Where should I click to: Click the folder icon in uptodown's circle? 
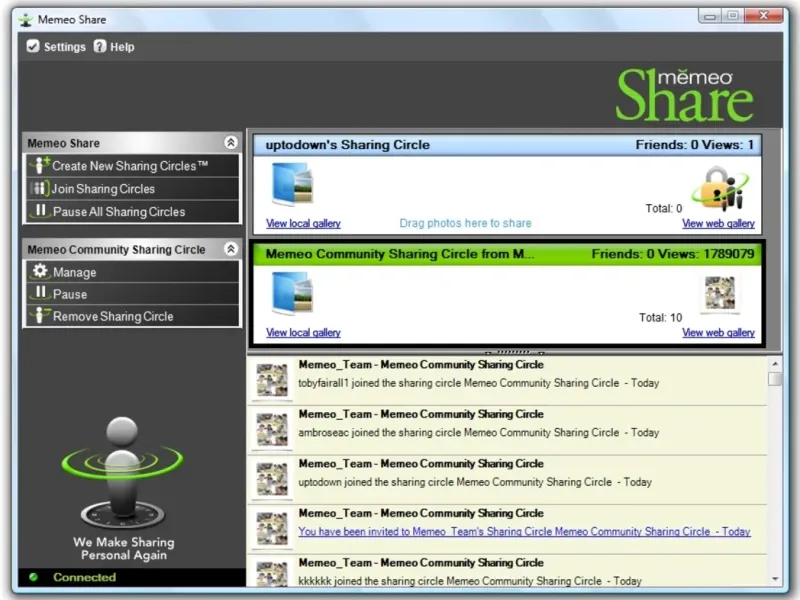(292, 184)
